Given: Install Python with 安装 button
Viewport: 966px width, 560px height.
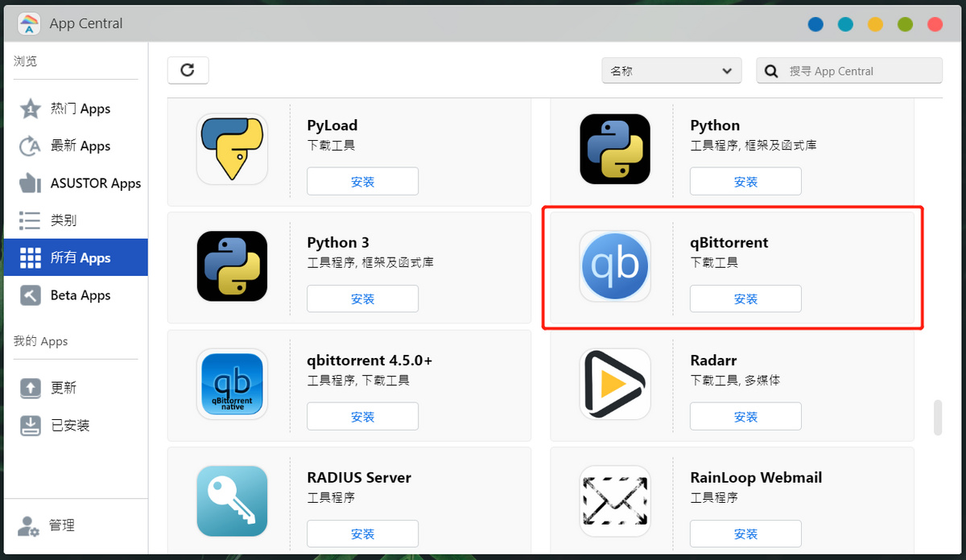Looking at the screenshot, I should [745, 181].
